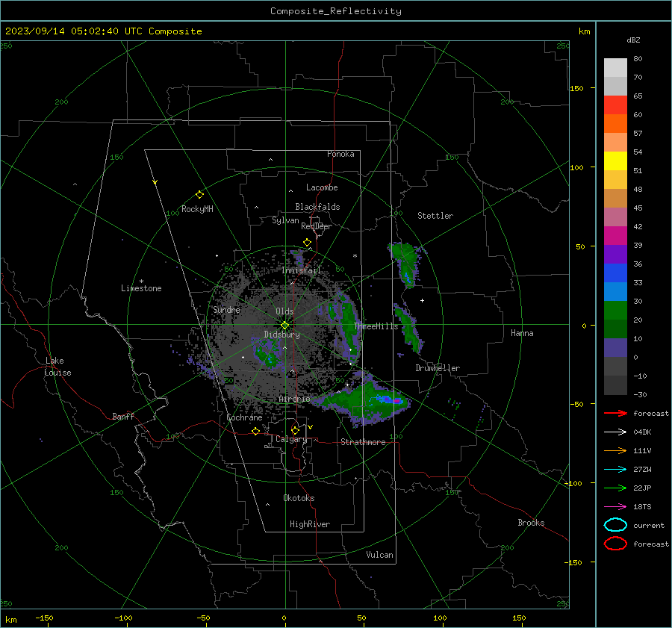Click the Sundre town label
Viewport: 672px width, 628px height.
coord(227,310)
